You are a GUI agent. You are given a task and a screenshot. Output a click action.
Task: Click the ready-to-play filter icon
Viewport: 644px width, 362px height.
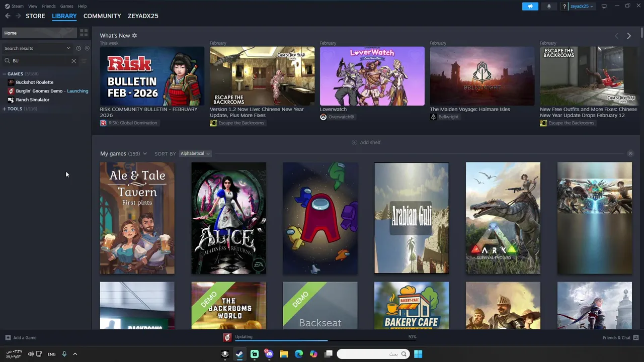point(87,48)
